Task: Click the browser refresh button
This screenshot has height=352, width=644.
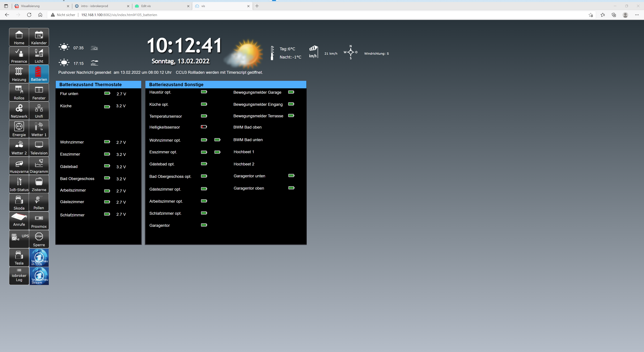Action: click(x=29, y=15)
